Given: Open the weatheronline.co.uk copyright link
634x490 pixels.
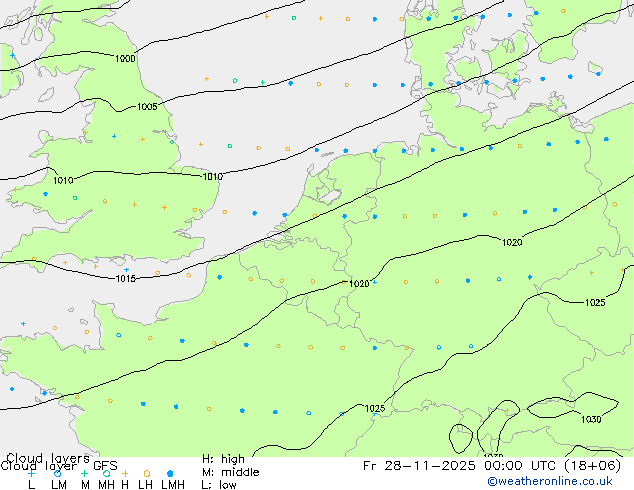Looking at the screenshot, I should point(549,482).
